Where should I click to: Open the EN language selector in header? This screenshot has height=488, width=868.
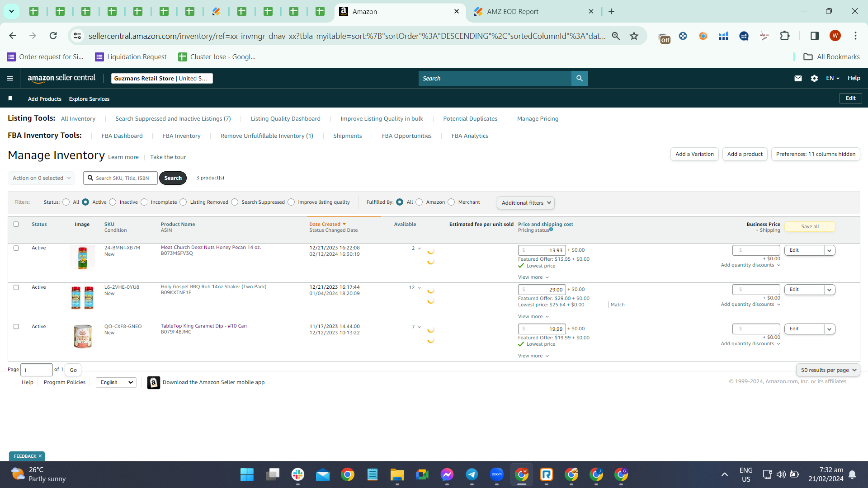click(833, 78)
